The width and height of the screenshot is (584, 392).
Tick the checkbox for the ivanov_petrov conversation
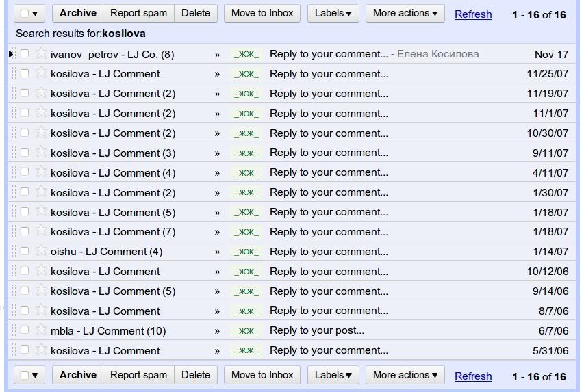25,53
